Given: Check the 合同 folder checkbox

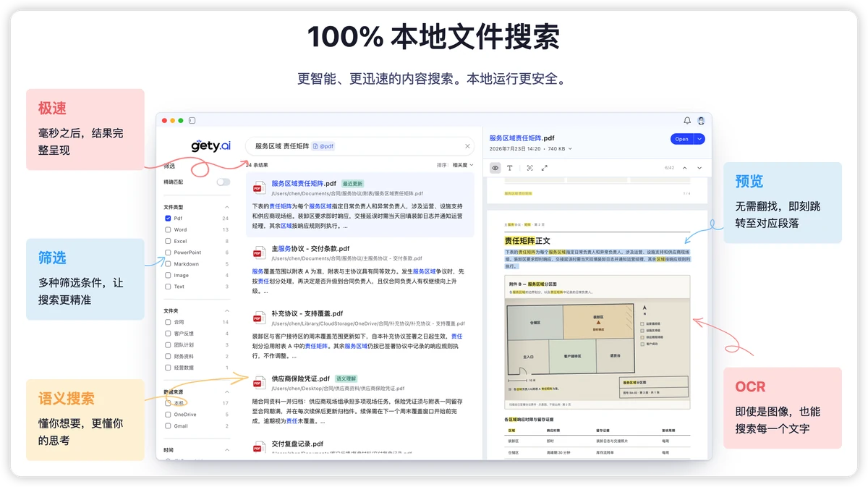Looking at the screenshot, I should [168, 322].
